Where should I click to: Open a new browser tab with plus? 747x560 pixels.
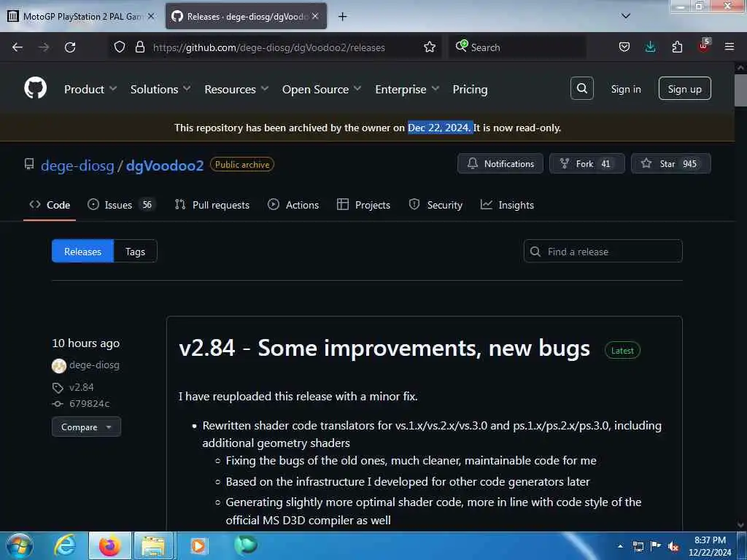(x=342, y=17)
